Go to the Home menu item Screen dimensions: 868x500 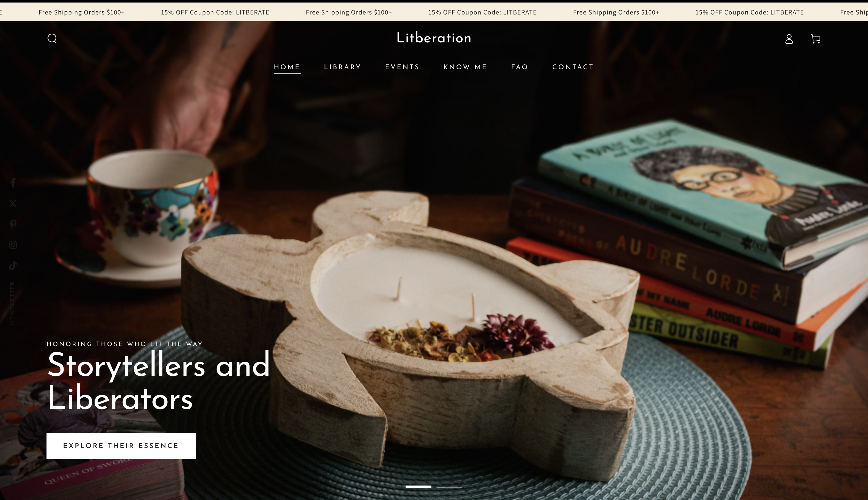(287, 67)
